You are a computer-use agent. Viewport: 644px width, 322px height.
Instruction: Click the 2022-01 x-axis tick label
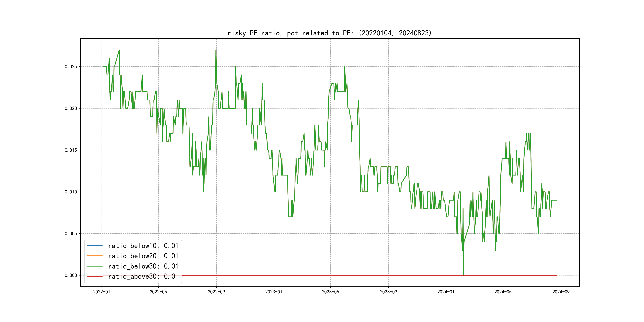[x=102, y=292]
